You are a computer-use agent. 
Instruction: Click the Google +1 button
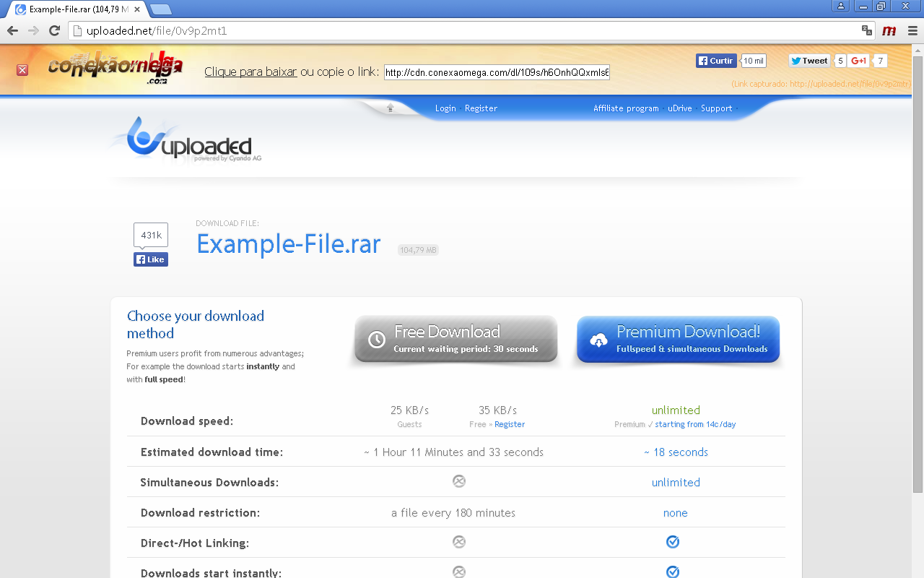tap(858, 61)
